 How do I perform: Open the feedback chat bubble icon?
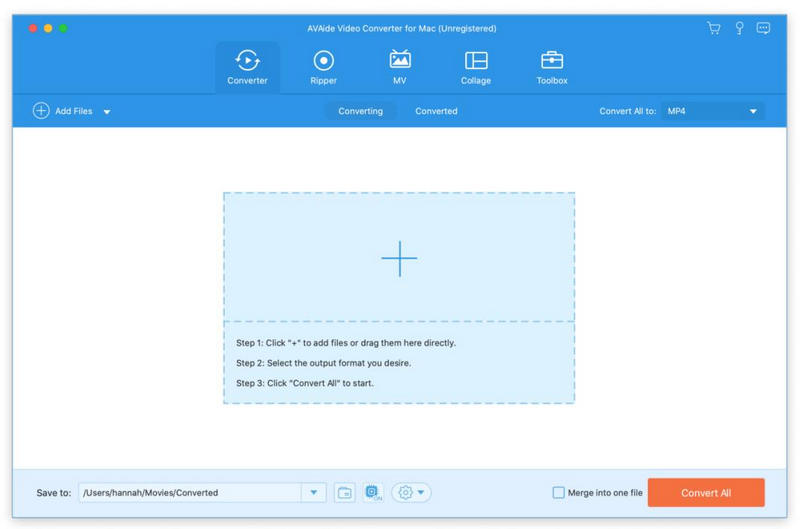763,28
